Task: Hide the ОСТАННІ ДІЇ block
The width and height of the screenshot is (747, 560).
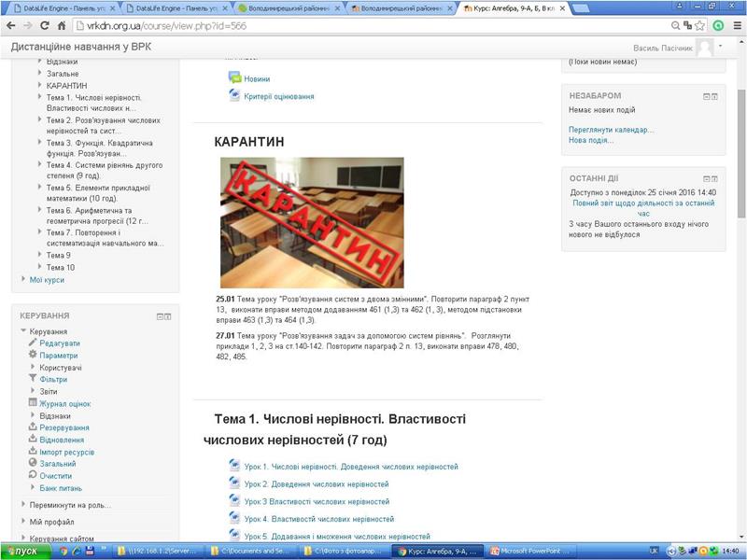Action: pyautogui.click(x=707, y=178)
